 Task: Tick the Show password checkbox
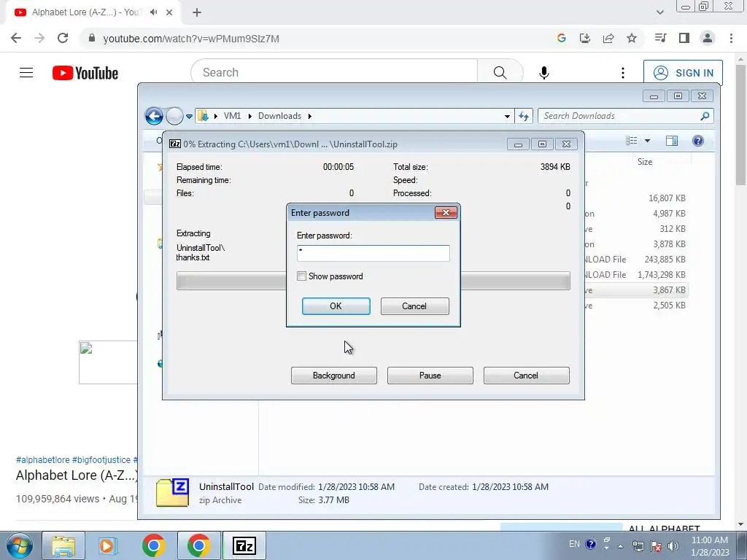tap(301, 276)
